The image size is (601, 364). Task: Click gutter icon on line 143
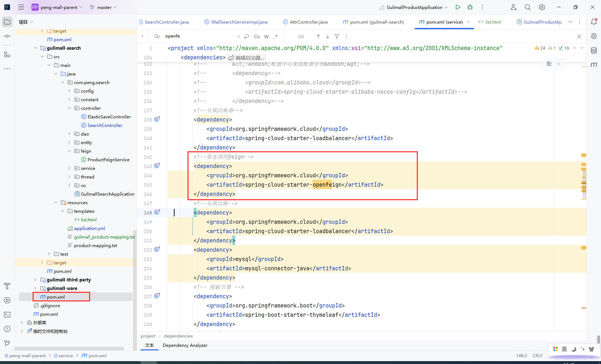157,166
